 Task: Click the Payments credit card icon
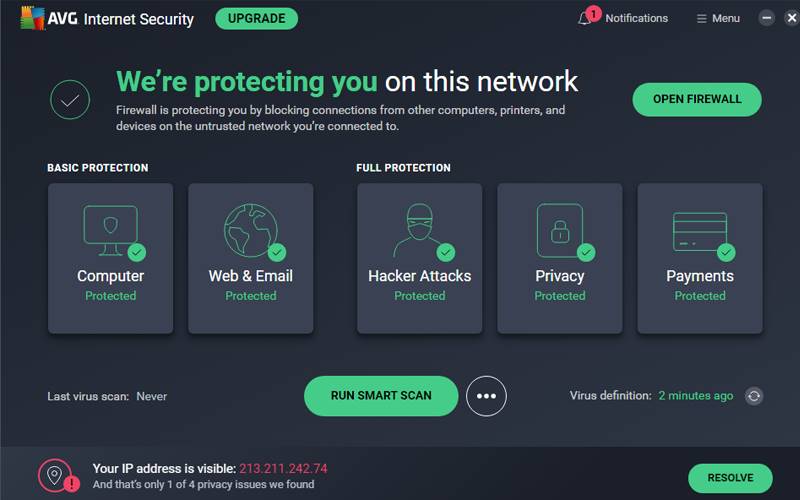click(x=699, y=231)
